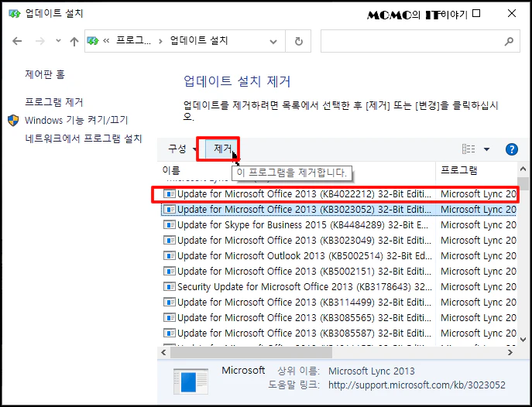Click the icon of KB4022212 update
Viewport: 532px width, 407px height.
click(x=170, y=194)
